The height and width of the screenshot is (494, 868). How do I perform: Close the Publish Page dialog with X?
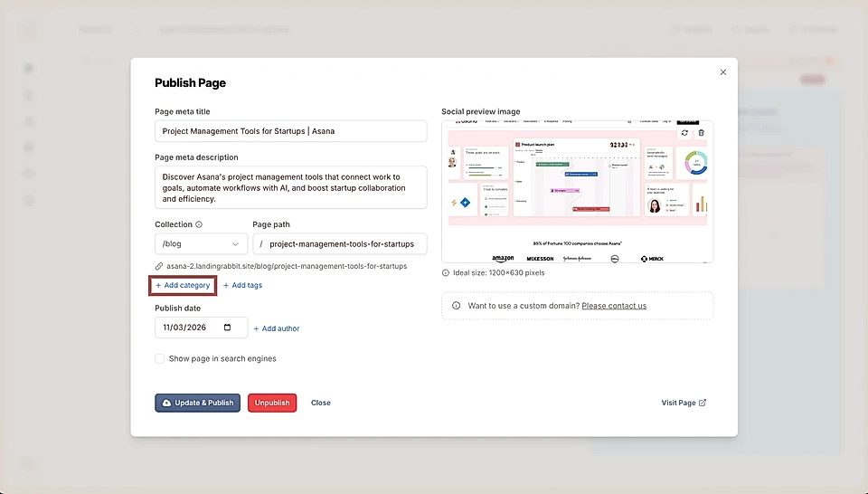click(723, 72)
